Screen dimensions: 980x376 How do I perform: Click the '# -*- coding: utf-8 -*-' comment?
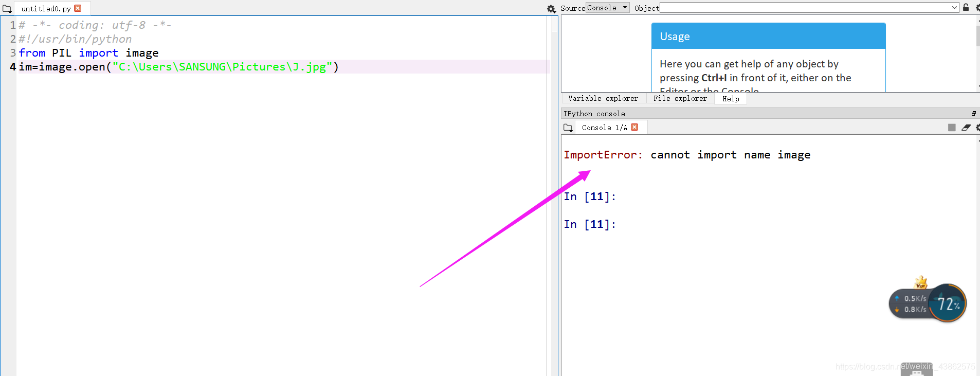click(x=95, y=25)
